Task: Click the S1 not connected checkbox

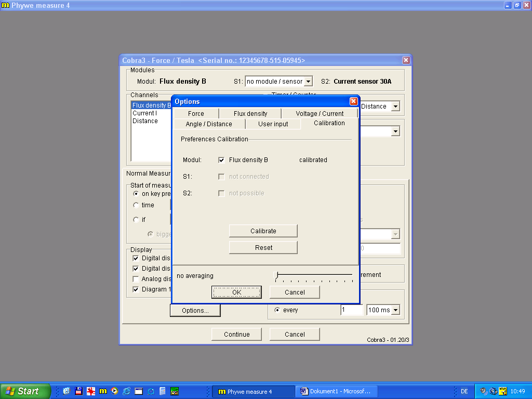Action: point(221,177)
